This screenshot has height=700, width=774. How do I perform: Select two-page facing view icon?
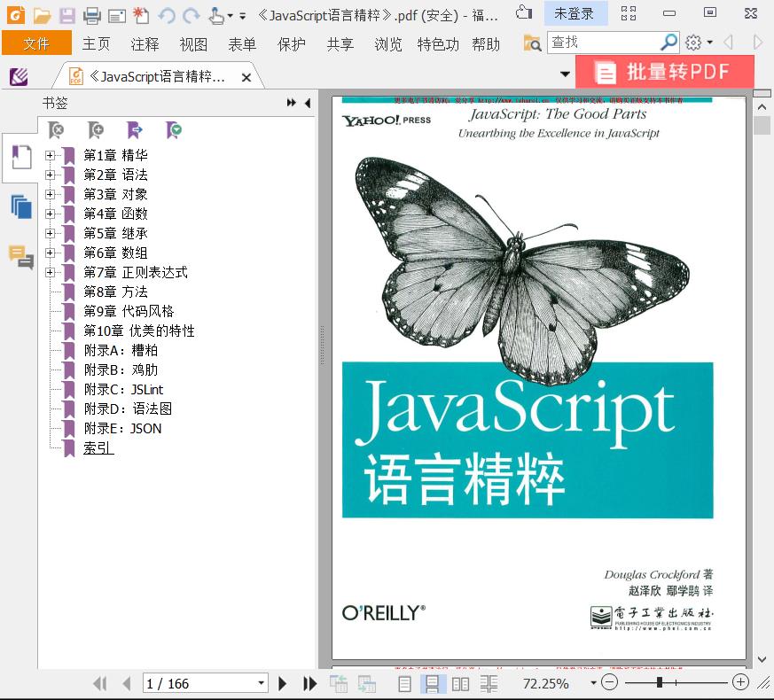[x=460, y=684]
